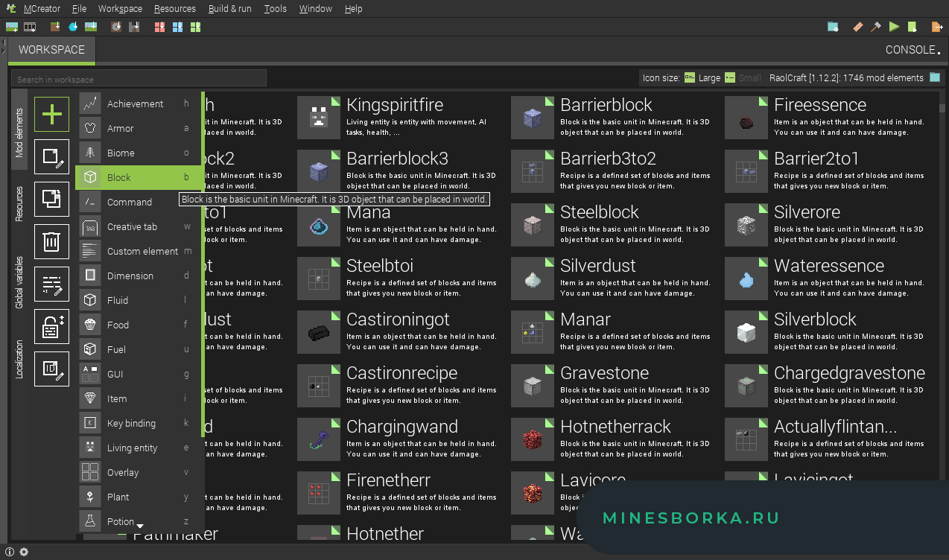Open the Tools menu
The height and width of the screenshot is (560, 949).
point(276,9)
